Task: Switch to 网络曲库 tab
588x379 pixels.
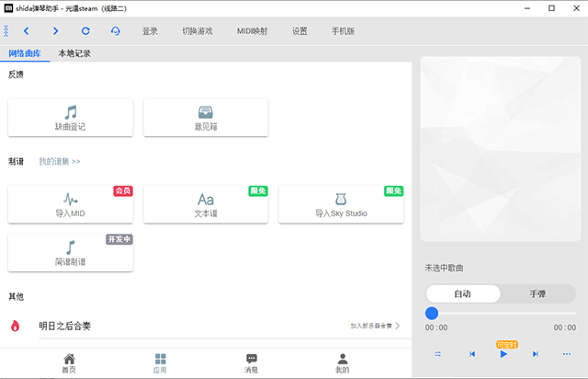Action: click(x=25, y=53)
